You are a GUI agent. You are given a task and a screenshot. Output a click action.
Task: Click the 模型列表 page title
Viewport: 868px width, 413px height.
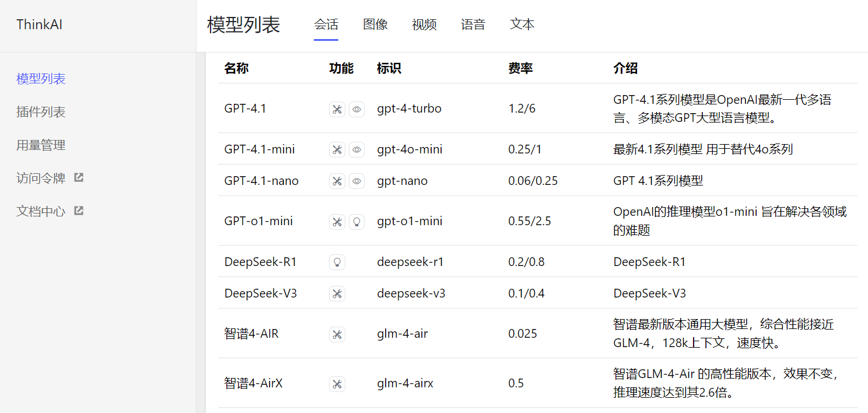pyautogui.click(x=244, y=24)
